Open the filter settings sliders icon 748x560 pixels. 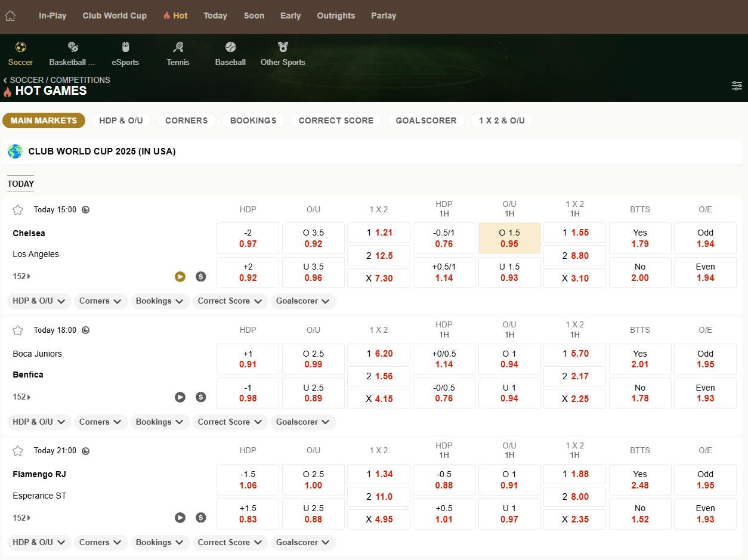737,86
